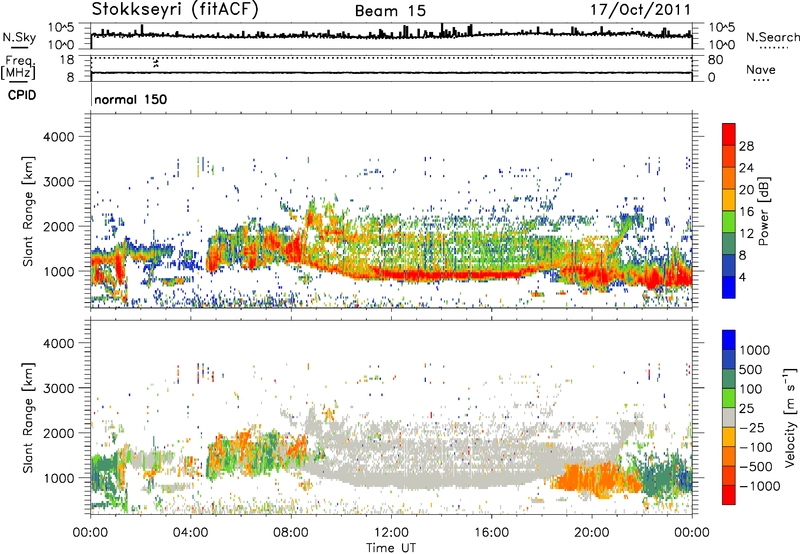Click the 'Time UT' axis label
The height and width of the screenshot is (554, 800).
coord(391,548)
